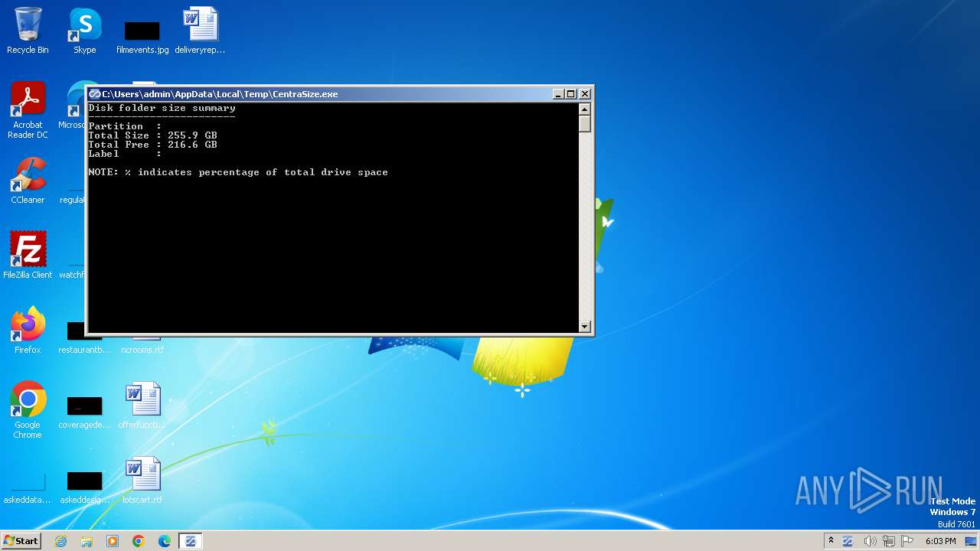Click the CentraSize icon in system tray
Image resolution: width=980 pixels, height=551 pixels.
[x=848, y=541]
